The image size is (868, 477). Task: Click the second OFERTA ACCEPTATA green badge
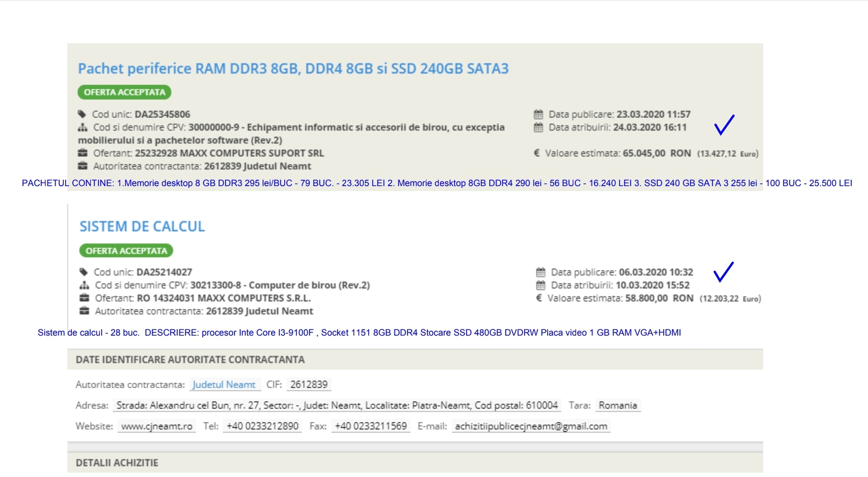click(x=126, y=251)
